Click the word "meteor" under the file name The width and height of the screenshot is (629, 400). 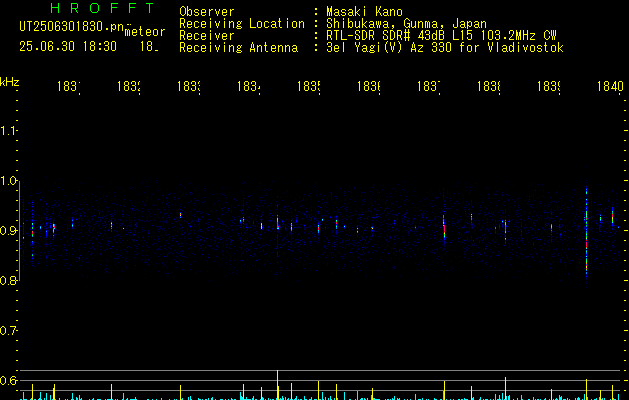145,32
